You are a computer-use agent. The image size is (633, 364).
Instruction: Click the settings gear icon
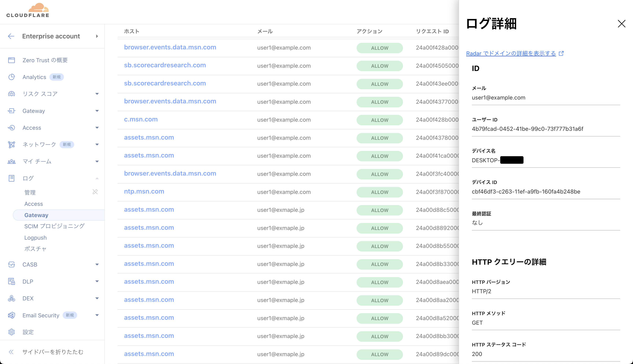(12, 332)
